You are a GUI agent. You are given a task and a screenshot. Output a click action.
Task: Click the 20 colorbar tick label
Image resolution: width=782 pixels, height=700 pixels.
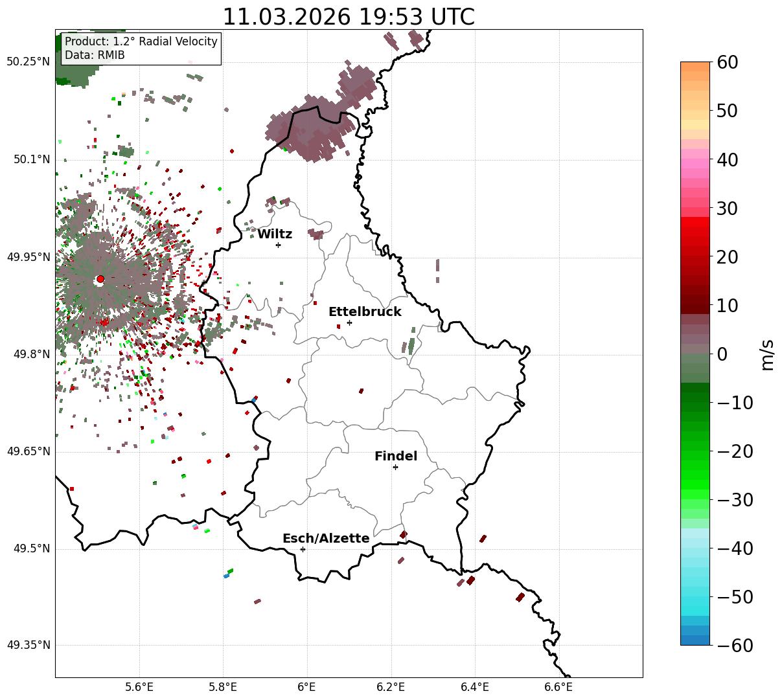coord(728,257)
